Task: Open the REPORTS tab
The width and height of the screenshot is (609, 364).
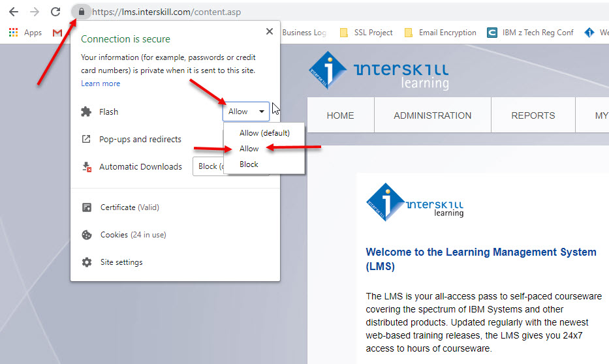Action: point(533,115)
